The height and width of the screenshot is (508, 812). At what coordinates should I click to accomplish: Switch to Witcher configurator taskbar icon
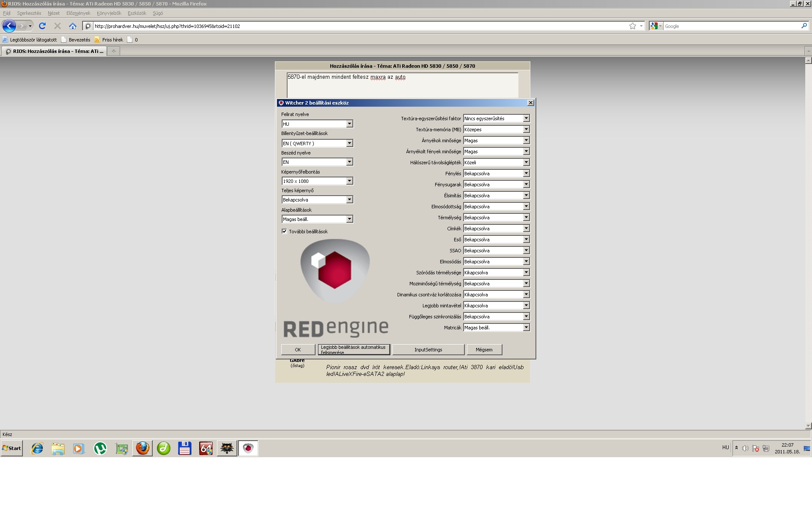(x=248, y=448)
